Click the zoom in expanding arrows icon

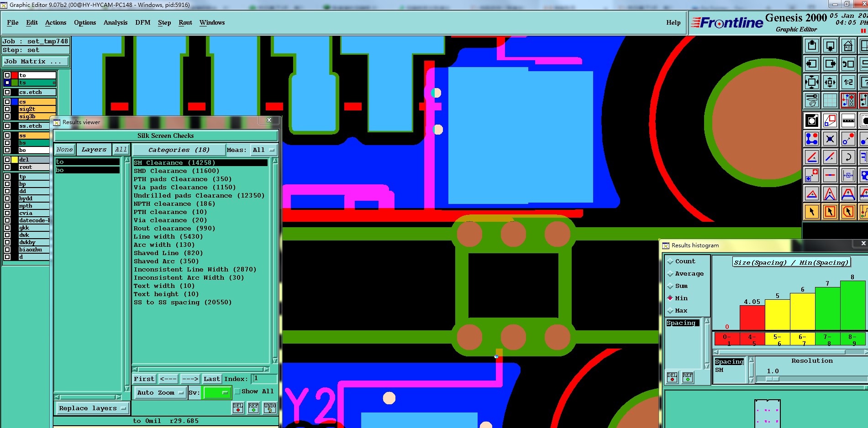(812, 82)
